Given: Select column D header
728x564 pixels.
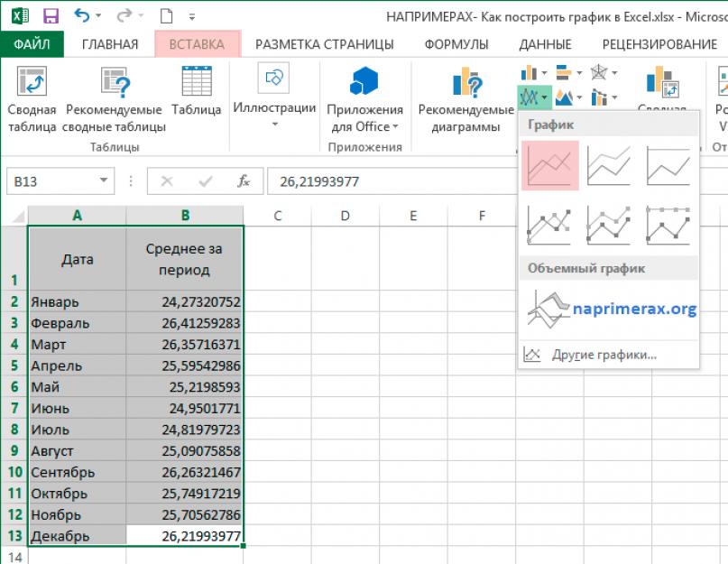Looking at the screenshot, I should coord(345,216).
